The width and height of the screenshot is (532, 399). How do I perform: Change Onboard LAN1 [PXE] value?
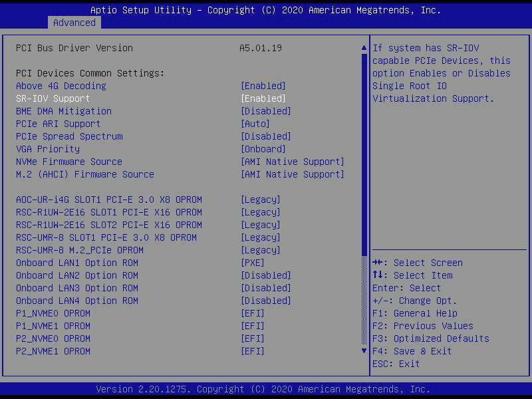(253, 263)
